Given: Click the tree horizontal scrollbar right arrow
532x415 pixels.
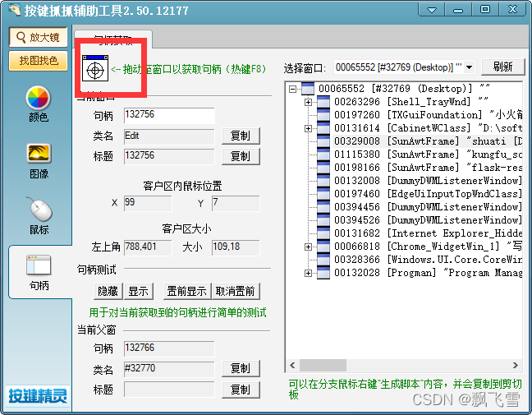Looking at the screenshot, I should pos(516,366).
